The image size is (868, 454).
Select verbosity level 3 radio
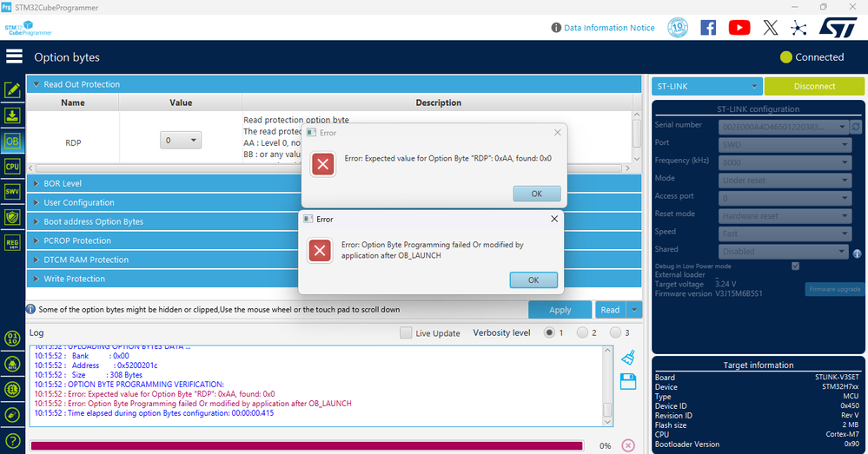click(615, 332)
